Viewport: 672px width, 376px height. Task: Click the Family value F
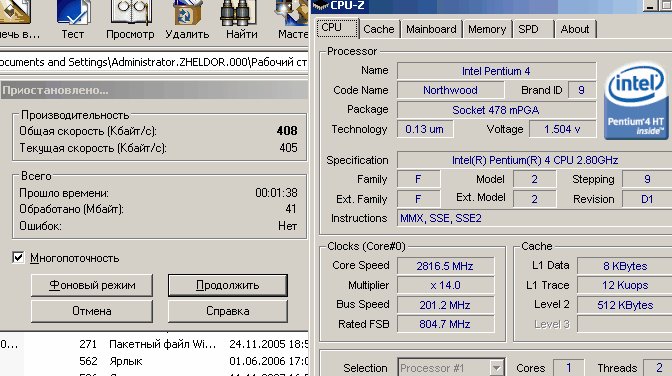[418, 179]
